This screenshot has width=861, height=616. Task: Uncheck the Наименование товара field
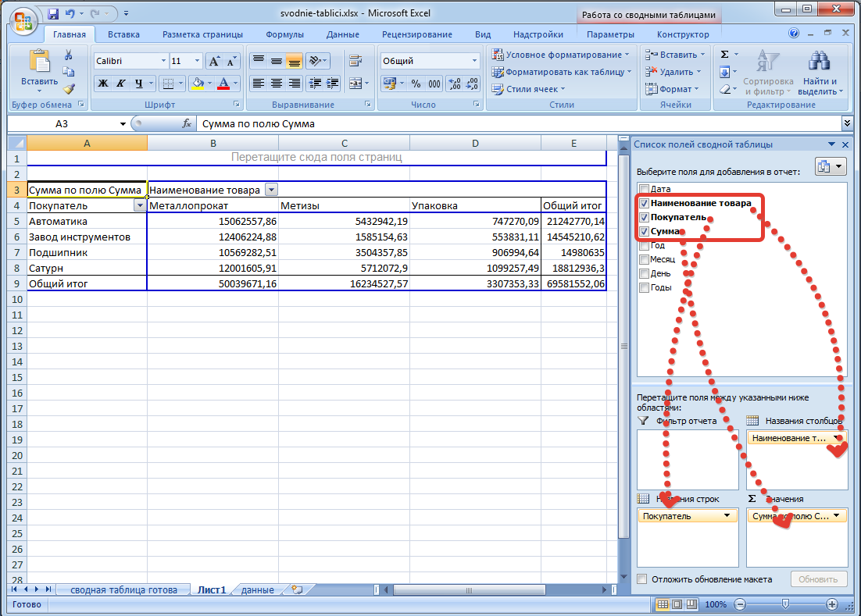644,203
